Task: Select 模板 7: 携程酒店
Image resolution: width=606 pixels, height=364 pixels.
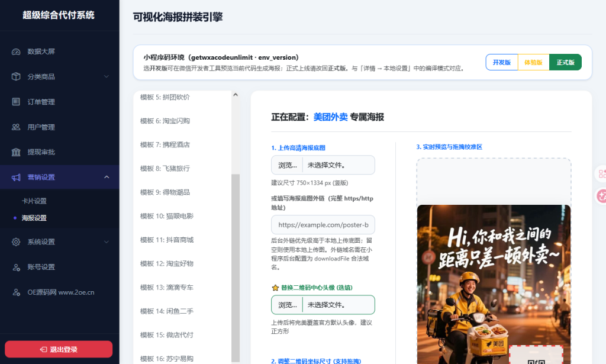Action: coord(165,144)
